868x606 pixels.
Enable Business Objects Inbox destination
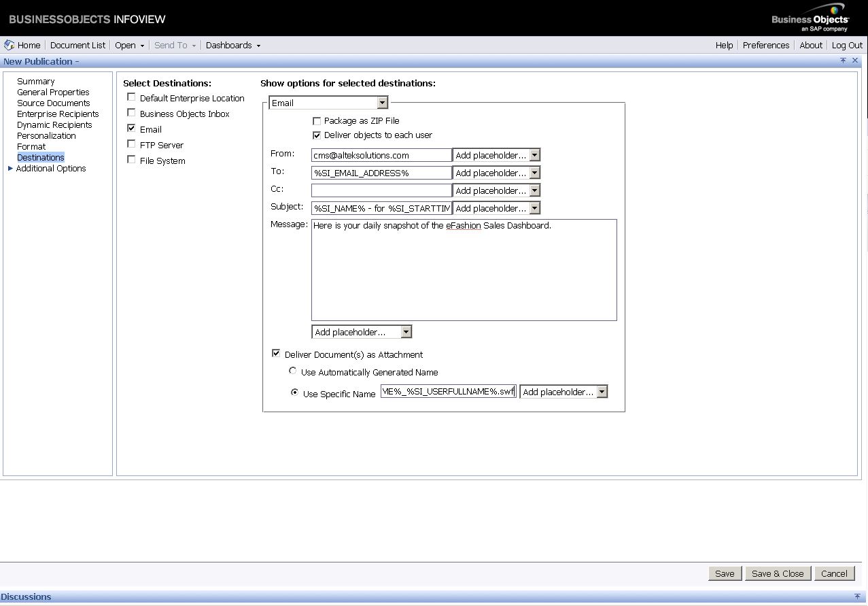click(x=131, y=113)
